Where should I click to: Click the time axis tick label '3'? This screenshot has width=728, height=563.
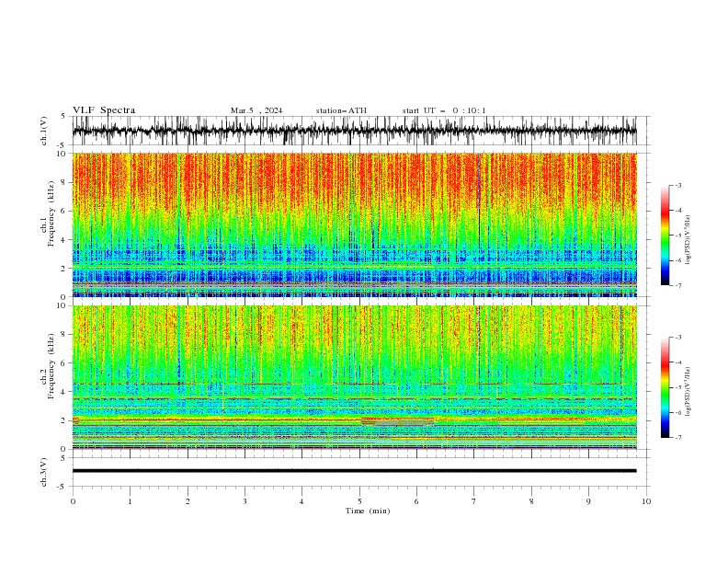click(245, 501)
